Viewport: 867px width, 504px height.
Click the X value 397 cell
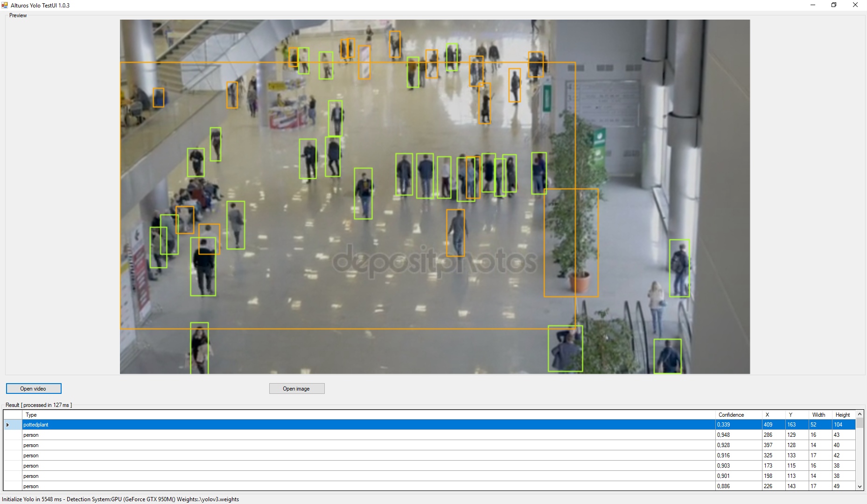pyautogui.click(x=774, y=445)
